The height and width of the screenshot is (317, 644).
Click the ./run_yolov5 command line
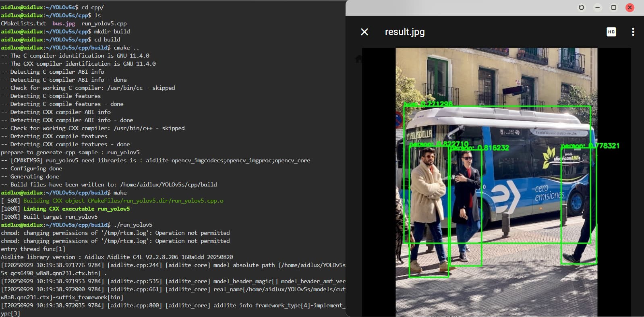click(x=133, y=225)
